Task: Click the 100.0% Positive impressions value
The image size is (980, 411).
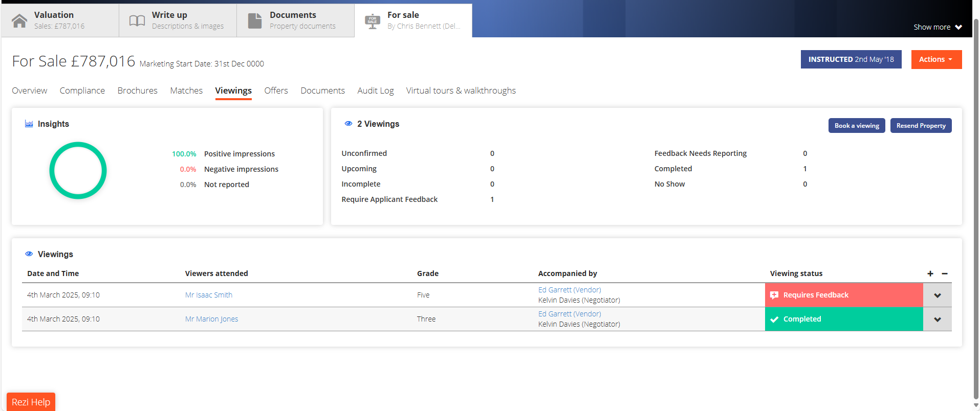Action: (184, 154)
